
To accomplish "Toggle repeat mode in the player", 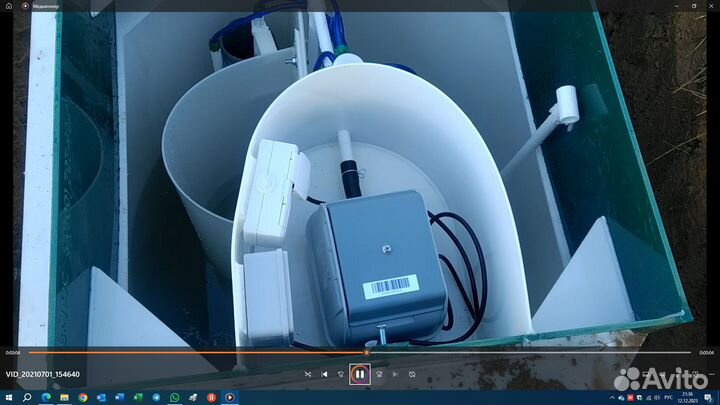I will pyautogui.click(x=412, y=374).
